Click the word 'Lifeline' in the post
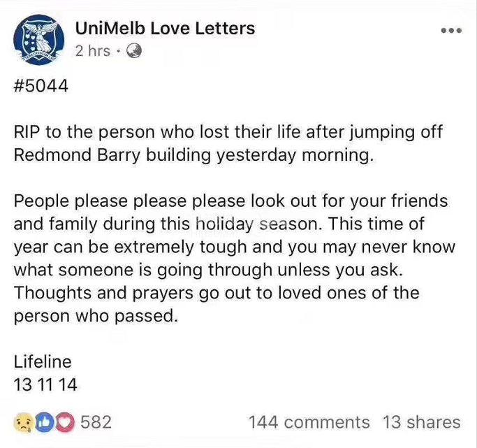Image resolution: width=477 pixels, height=448 pixels. pyautogui.click(x=43, y=361)
